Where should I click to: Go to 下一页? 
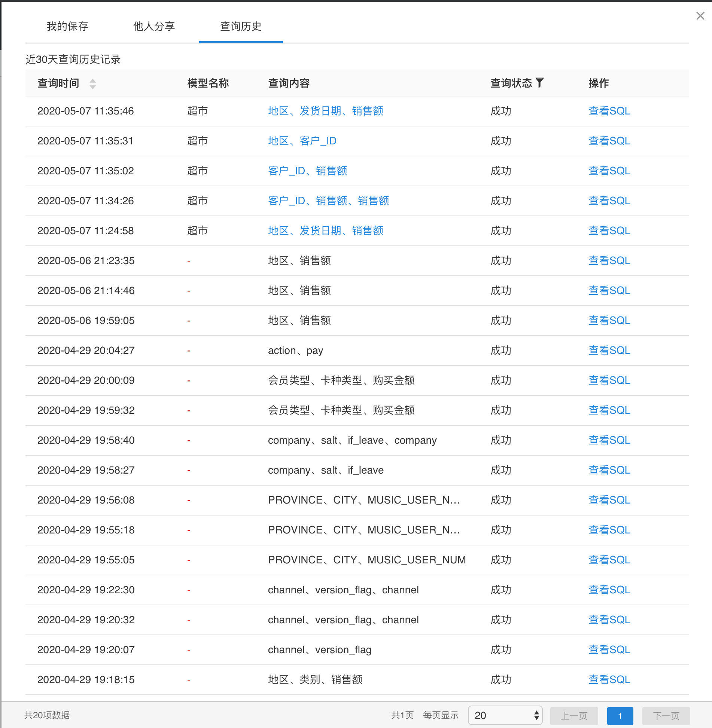666,716
